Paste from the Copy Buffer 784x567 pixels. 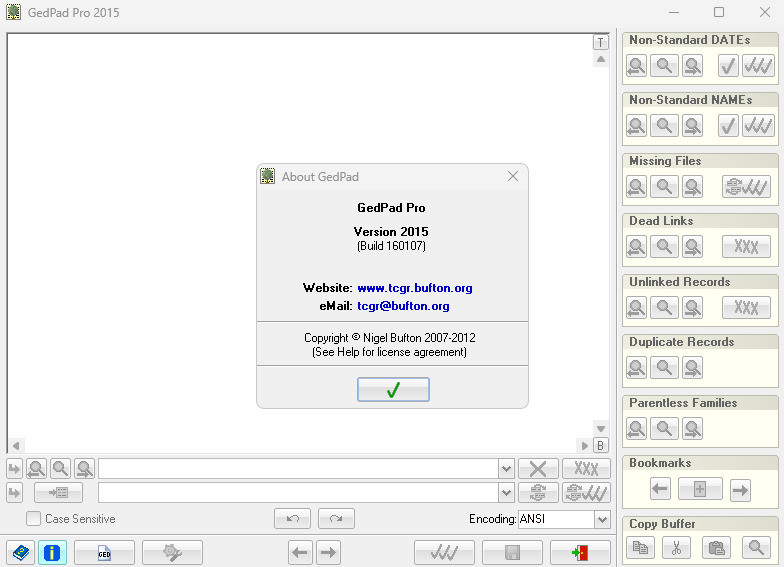[716, 548]
